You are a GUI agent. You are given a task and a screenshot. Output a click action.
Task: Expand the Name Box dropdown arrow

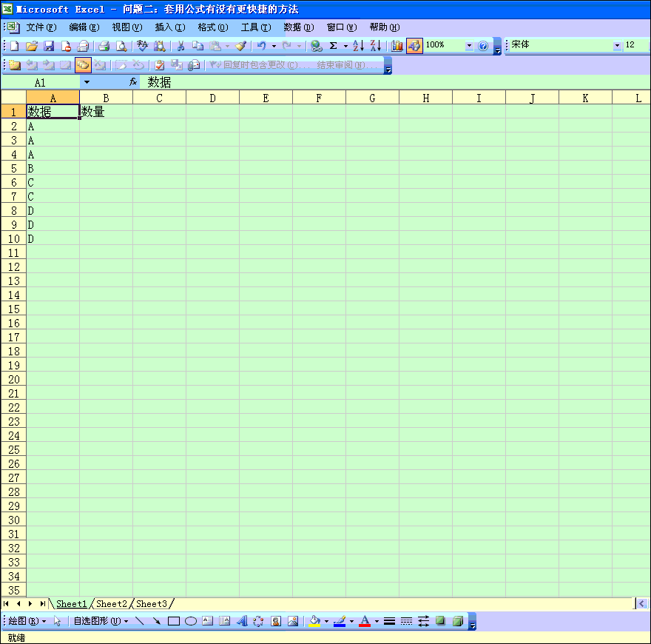tap(87, 82)
